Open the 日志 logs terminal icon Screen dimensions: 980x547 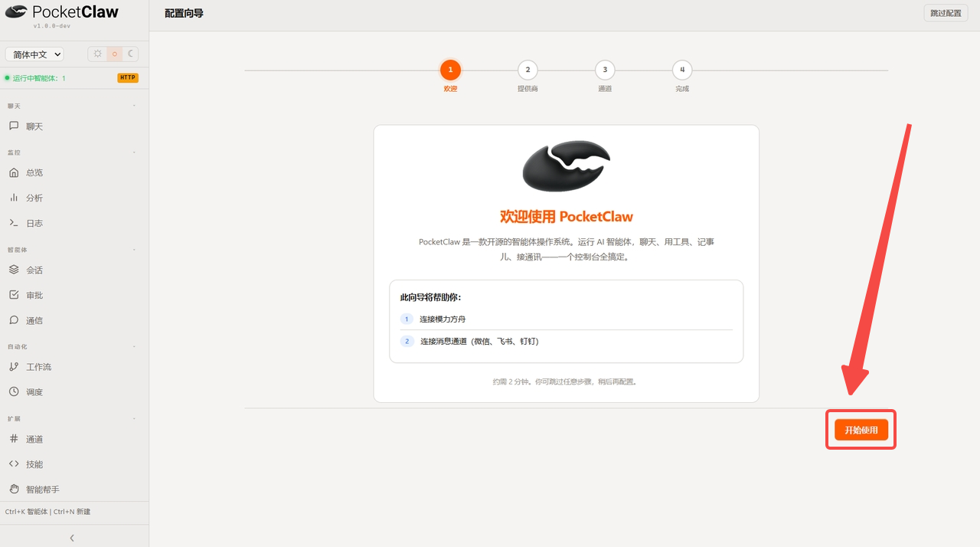14,223
